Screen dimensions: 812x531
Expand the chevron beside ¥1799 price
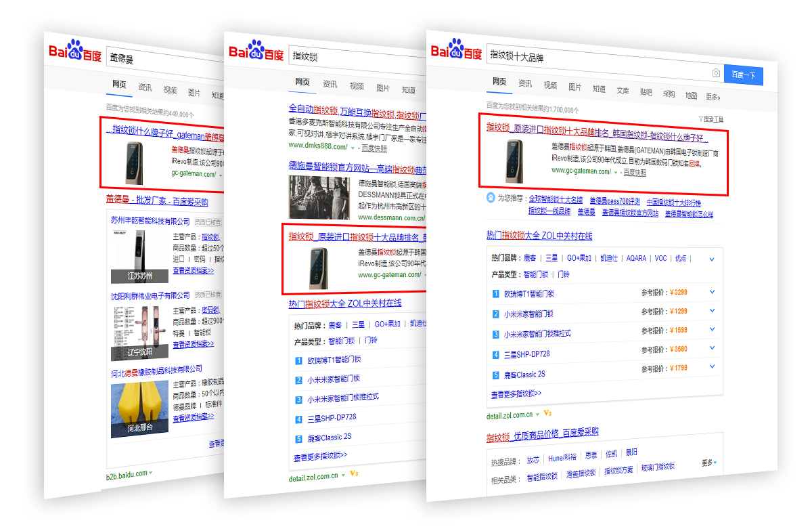712,368
